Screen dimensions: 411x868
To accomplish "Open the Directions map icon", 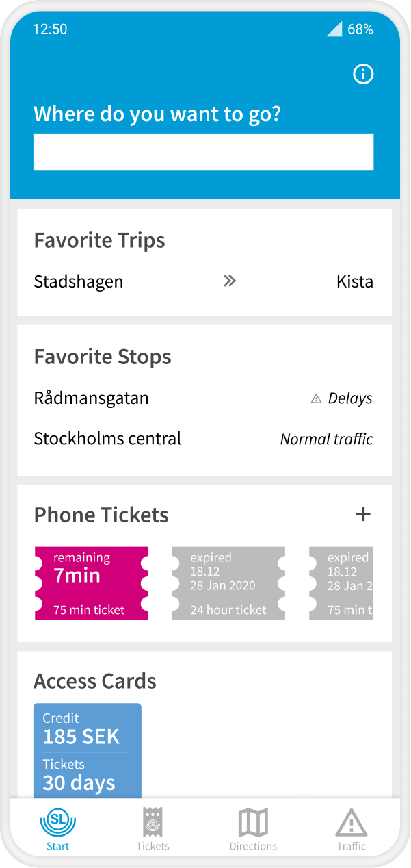I will pos(253,823).
